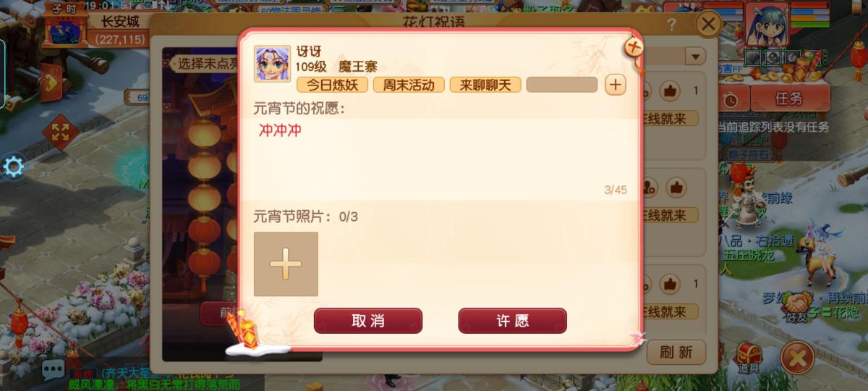This screenshot has width=868, height=391.
Task: Select the 今日炼妖 tag
Action: tap(332, 85)
